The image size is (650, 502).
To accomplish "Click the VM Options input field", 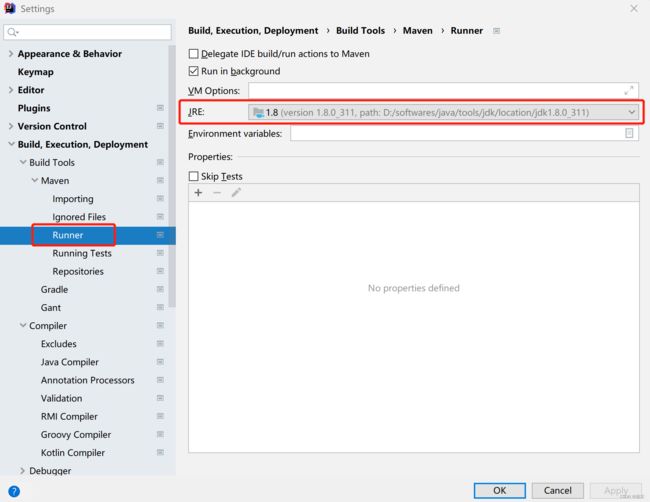I will [443, 90].
